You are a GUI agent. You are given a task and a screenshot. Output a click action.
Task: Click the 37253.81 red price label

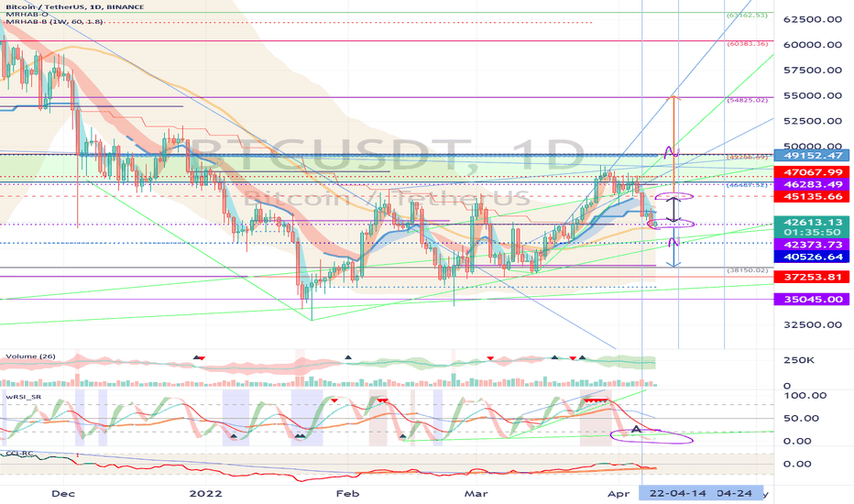(813, 278)
